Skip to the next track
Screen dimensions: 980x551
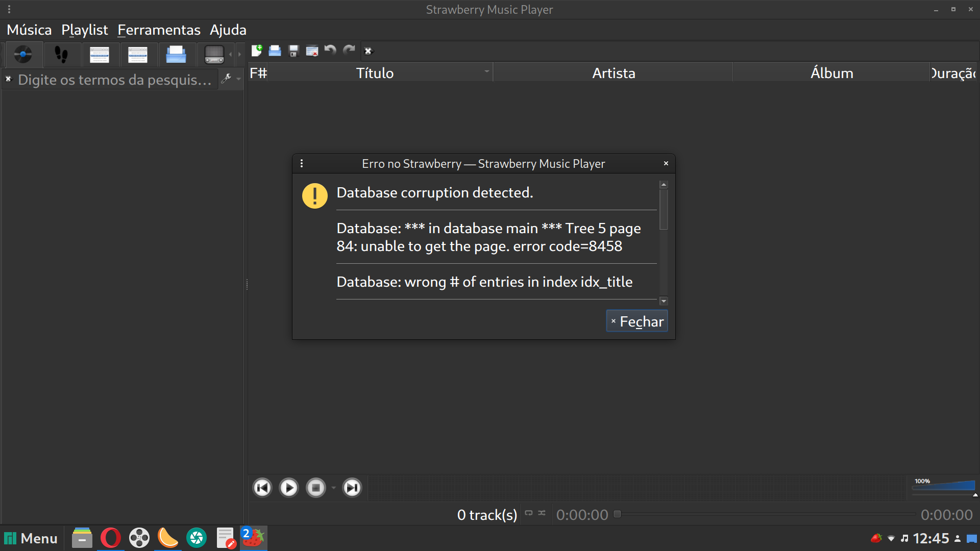tap(352, 488)
